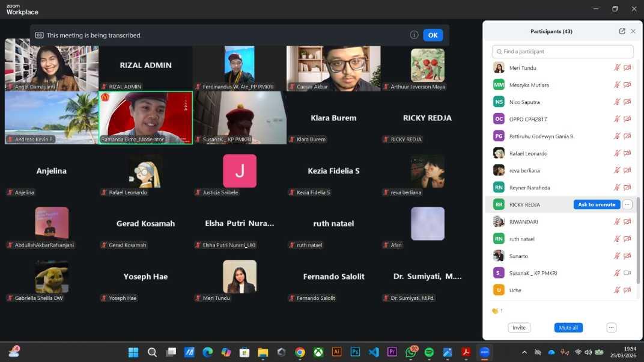
Task: Click the clapping reaction emoji counter
Action: coord(497,311)
